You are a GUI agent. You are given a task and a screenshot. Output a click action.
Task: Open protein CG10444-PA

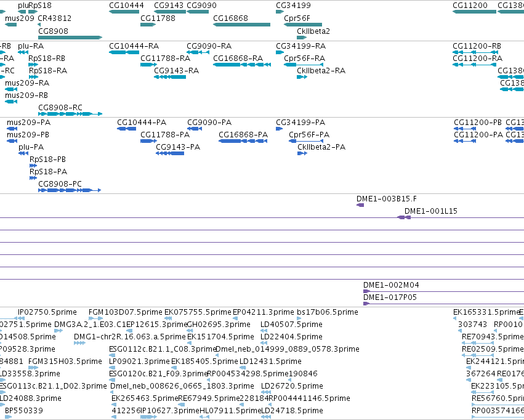tap(142, 123)
